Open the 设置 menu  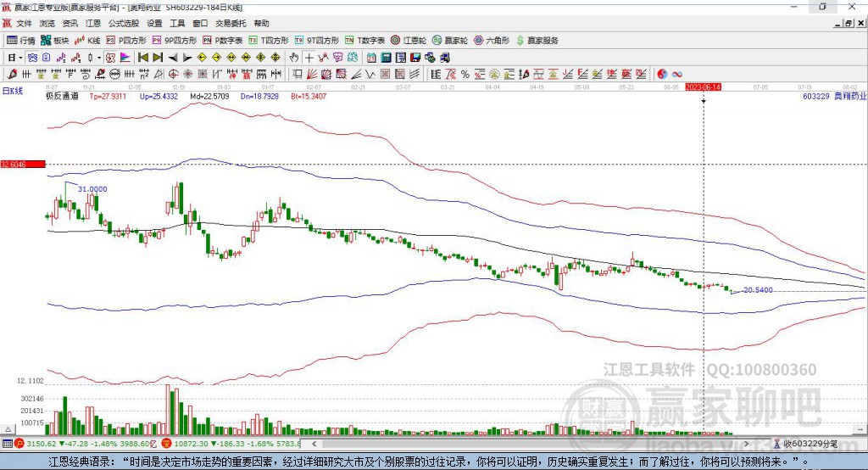(154, 23)
